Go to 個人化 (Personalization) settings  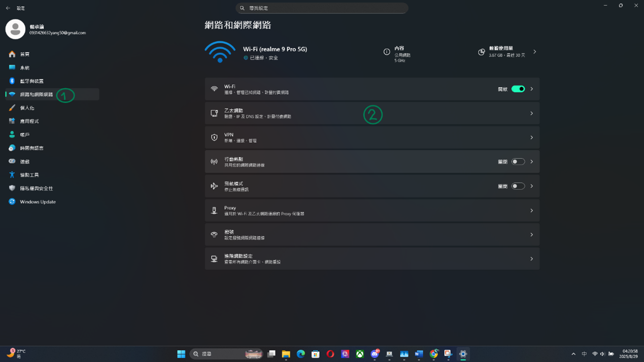pos(27,108)
